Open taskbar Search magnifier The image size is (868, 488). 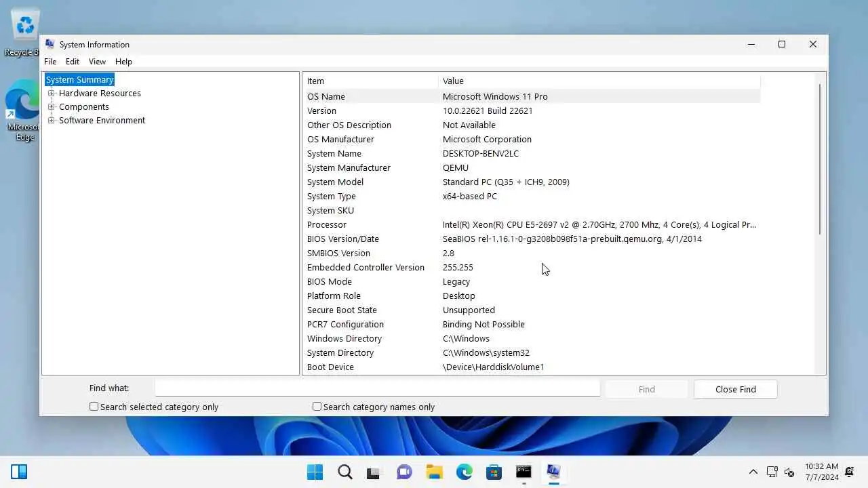pos(345,472)
